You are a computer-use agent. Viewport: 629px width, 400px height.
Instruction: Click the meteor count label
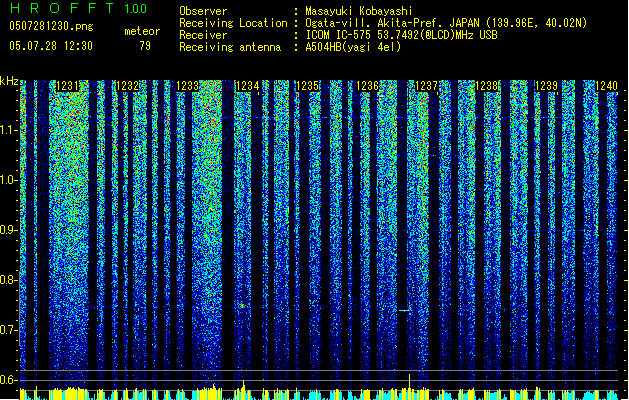tap(142, 31)
